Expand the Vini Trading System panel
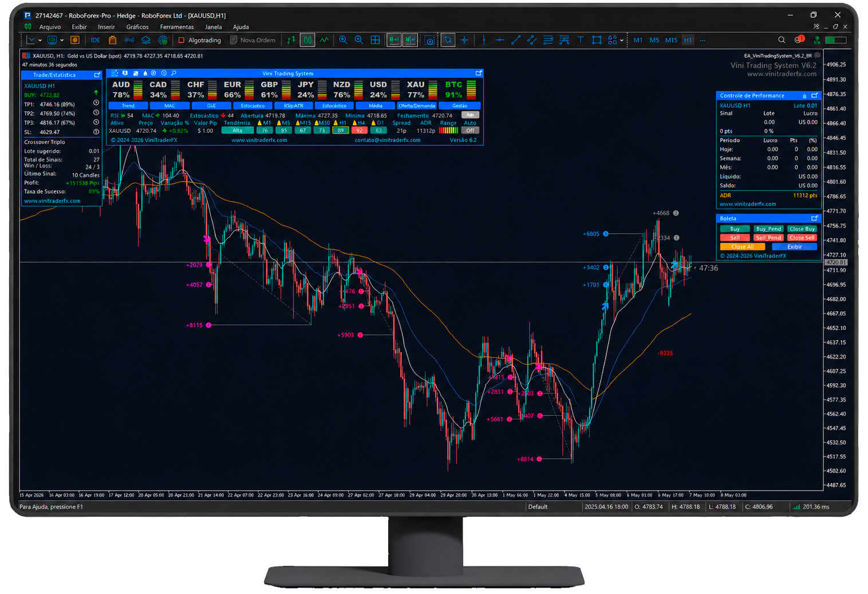Screen dimensions: 868x594 point(479,73)
